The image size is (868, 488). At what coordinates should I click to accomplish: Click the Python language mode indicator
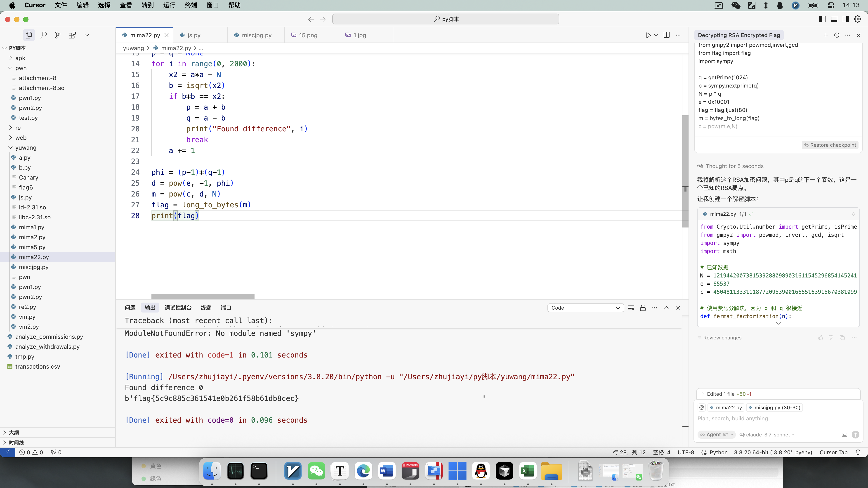pos(718,452)
